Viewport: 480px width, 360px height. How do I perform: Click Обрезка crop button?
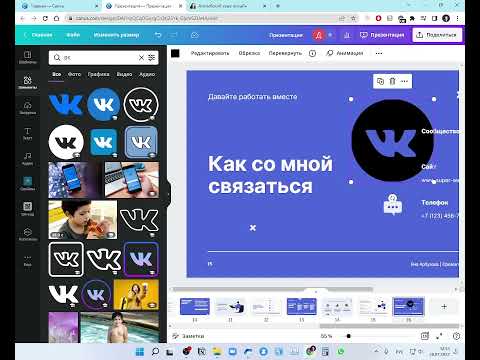[249, 53]
